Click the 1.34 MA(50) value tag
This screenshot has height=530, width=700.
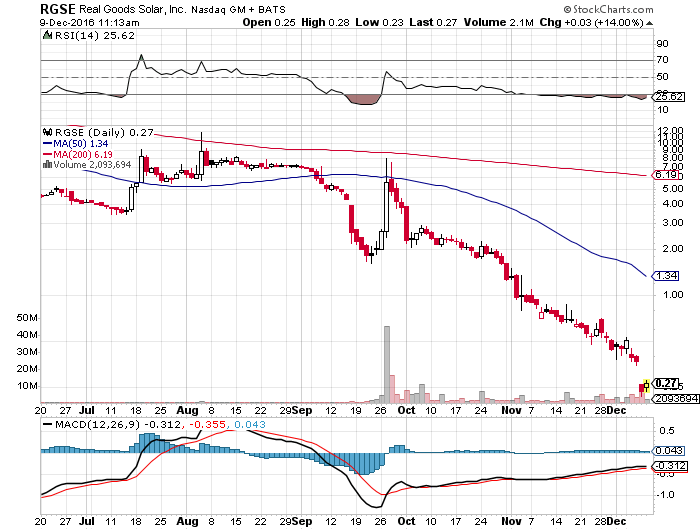click(x=667, y=275)
